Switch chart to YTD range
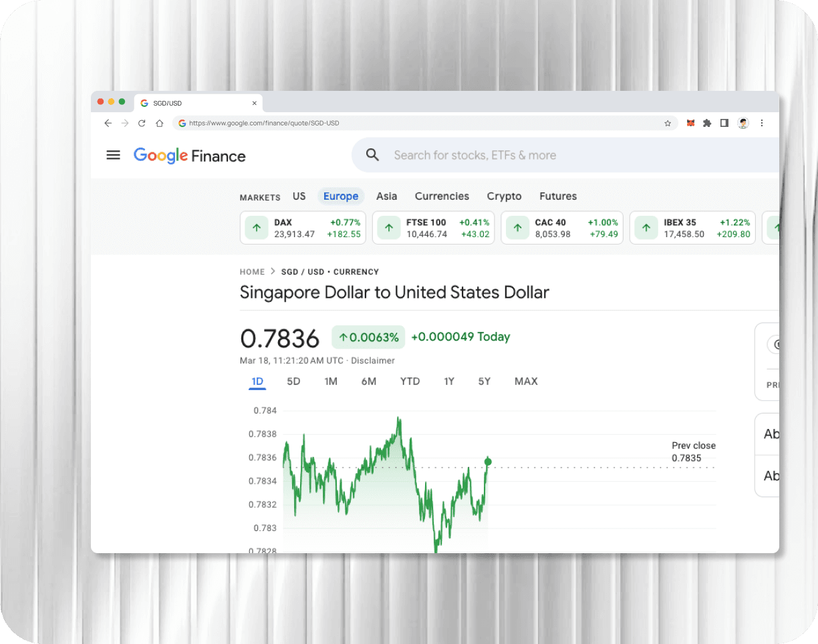Viewport: 818px width, 644px height. point(410,381)
